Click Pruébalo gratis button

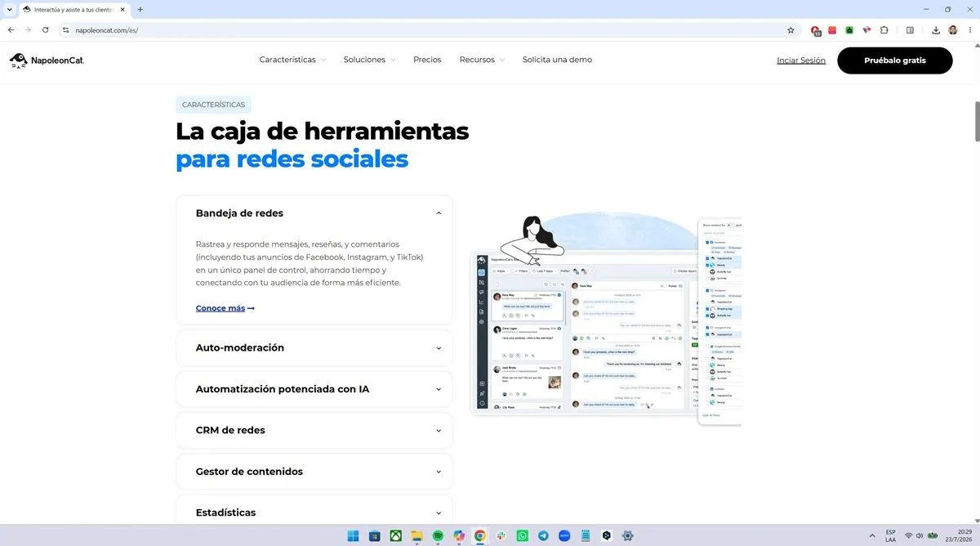click(895, 60)
